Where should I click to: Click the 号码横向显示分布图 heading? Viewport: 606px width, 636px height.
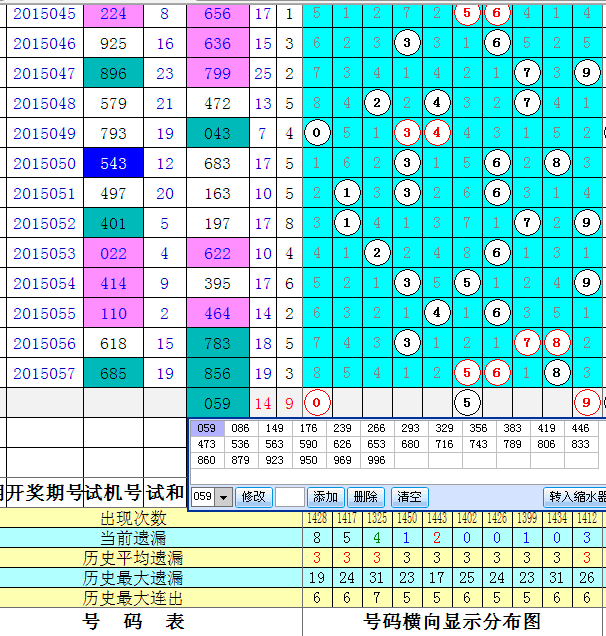pyautogui.click(x=452, y=622)
